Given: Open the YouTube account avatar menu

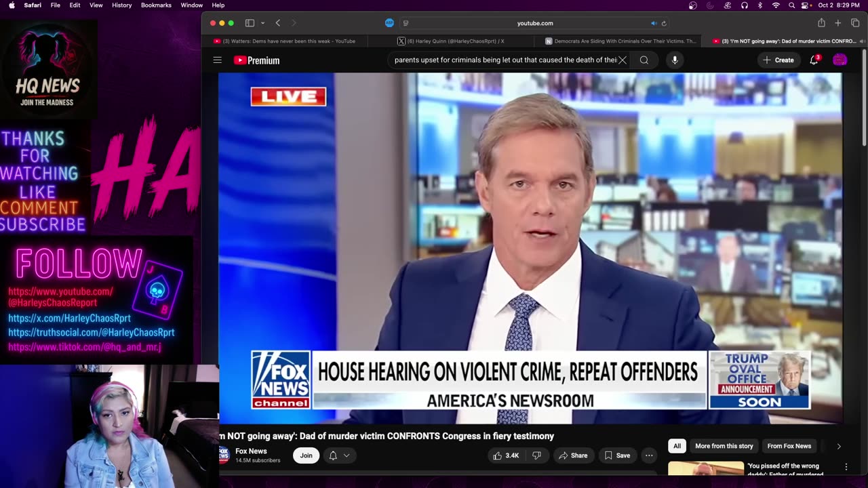Looking at the screenshot, I should tap(840, 60).
